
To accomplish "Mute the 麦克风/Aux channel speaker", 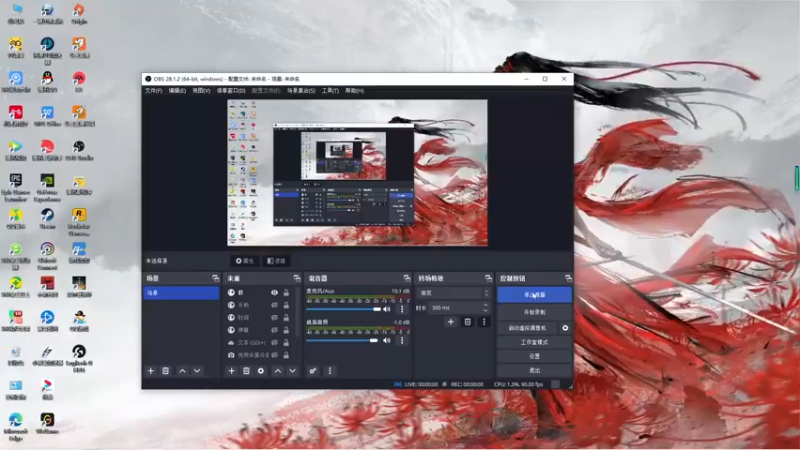I will pyautogui.click(x=387, y=309).
